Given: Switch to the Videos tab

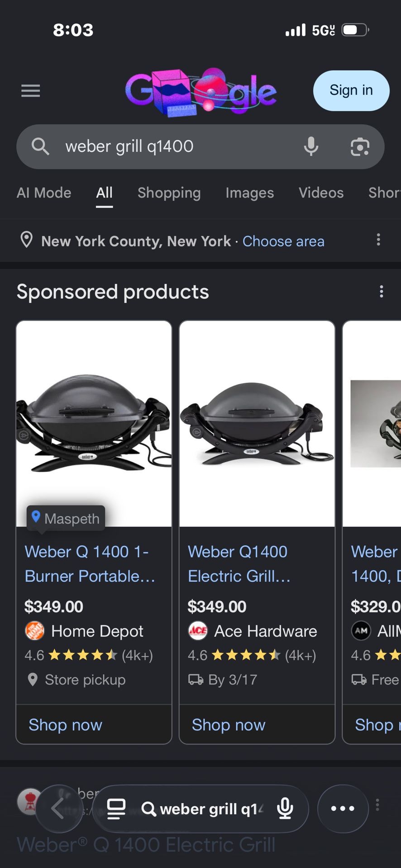Looking at the screenshot, I should [321, 193].
